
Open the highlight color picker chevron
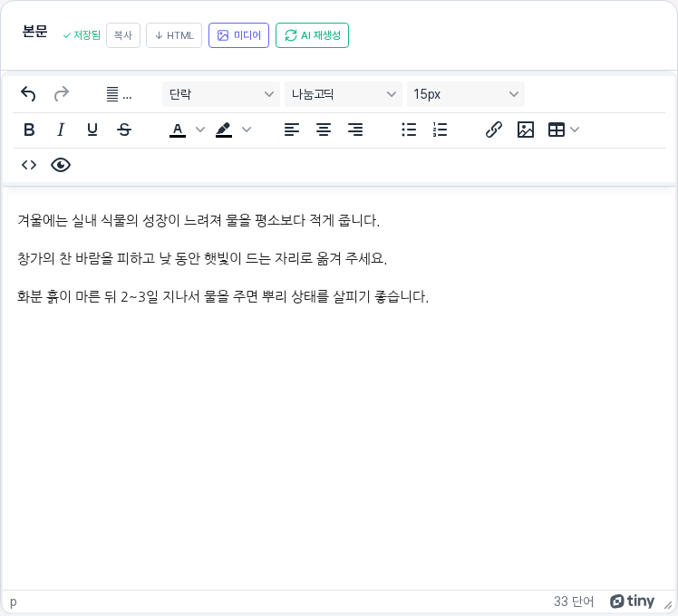pos(247,130)
